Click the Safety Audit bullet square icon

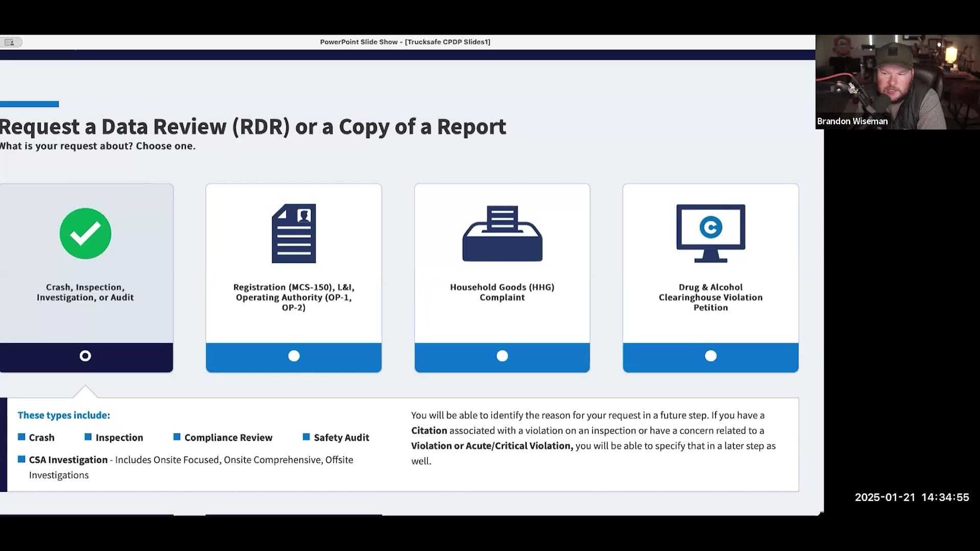[306, 437]
